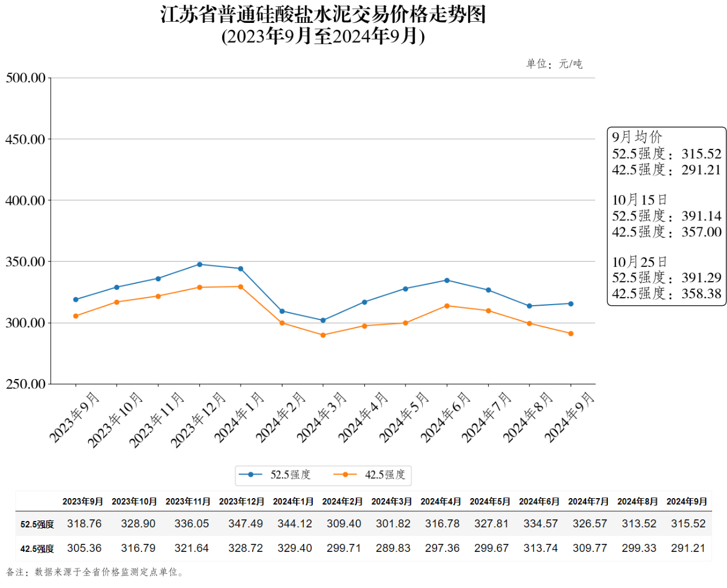Image resolution: width=727 pixels, height=588 pixels.
Task: Click orange line data point at 2024年9月
Action: coord(571,334)
